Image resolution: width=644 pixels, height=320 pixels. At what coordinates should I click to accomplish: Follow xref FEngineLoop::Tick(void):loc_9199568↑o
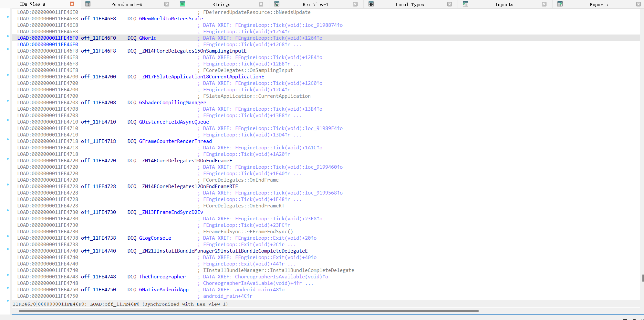tap(289, 193)
